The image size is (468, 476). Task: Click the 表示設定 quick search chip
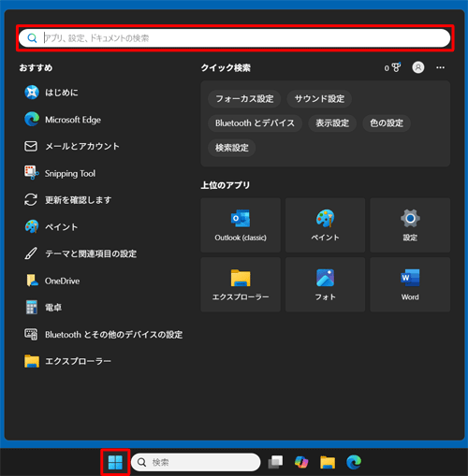(x=332, y=123)
